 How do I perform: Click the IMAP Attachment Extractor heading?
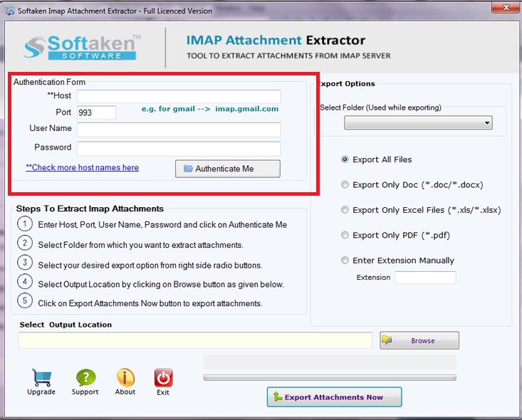(276, 41)
